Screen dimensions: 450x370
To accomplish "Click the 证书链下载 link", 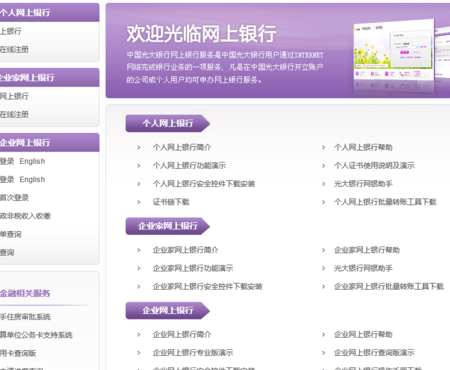I will pyautogui.click(x=171, y=202).
